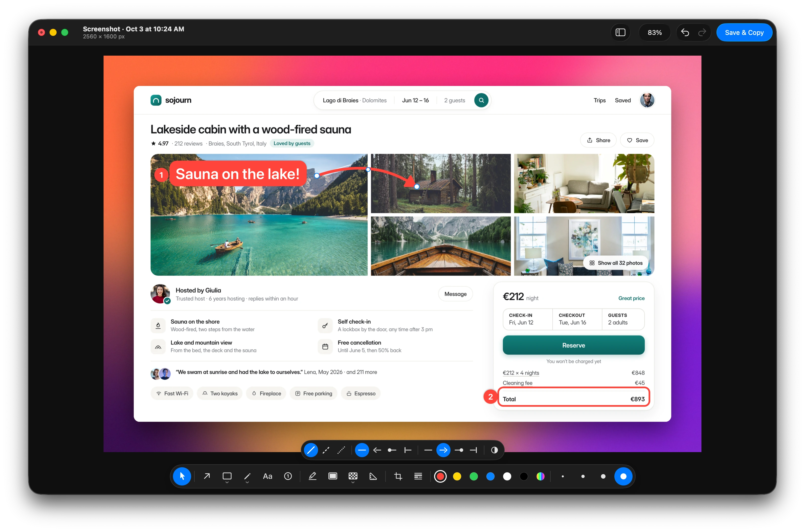Select the highlighter marker tool
Screen dimensions: 805x532
click(x=312, y=476)
